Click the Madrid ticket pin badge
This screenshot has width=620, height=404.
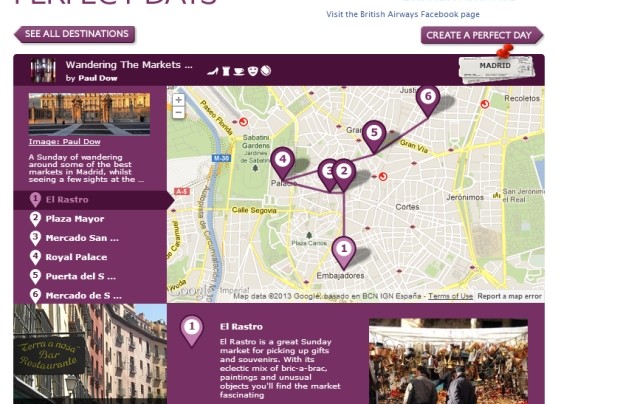click(x=497, y=68)
